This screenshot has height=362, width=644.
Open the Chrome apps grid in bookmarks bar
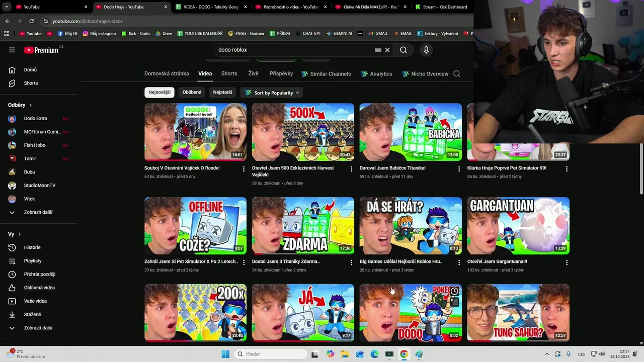(7, 33)
